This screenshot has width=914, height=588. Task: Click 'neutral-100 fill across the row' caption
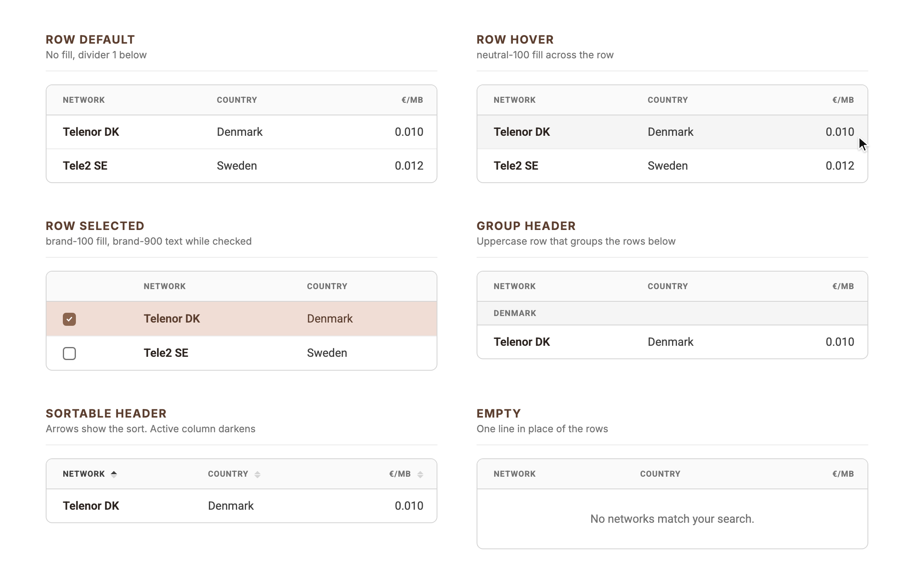point(545,55)
